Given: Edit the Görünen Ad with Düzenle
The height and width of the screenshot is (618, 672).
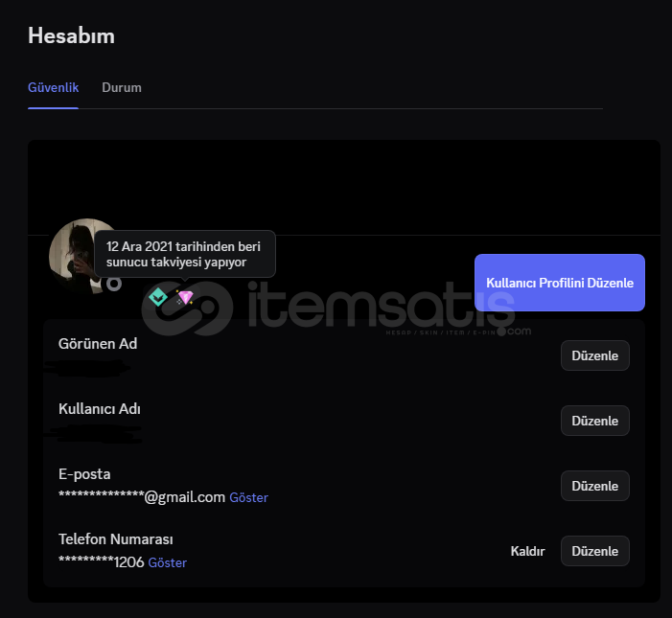Looking at the screenshot, I should click(x=595, y=355).
